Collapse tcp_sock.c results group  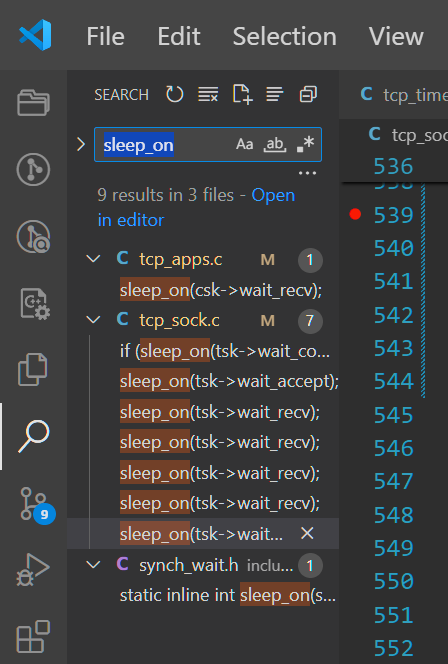point(93,320)
